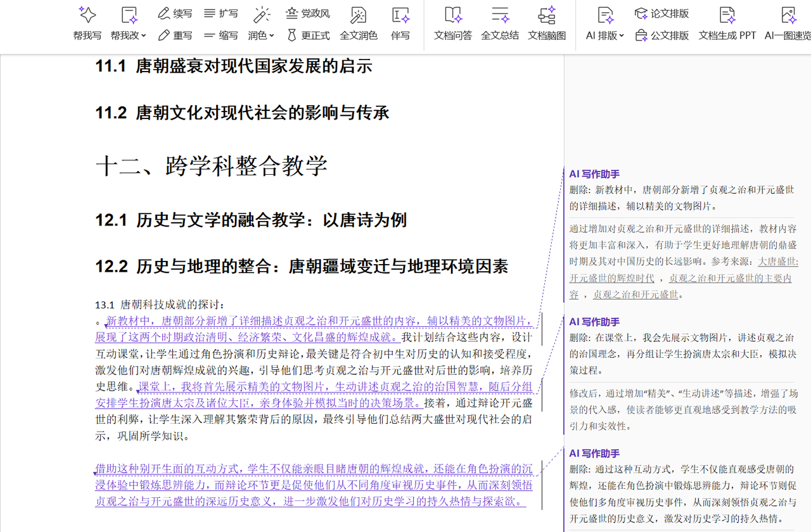Choose 公文排版 official document layout
Viewport: 811px width, 532px height.
[x=661, y=35]
